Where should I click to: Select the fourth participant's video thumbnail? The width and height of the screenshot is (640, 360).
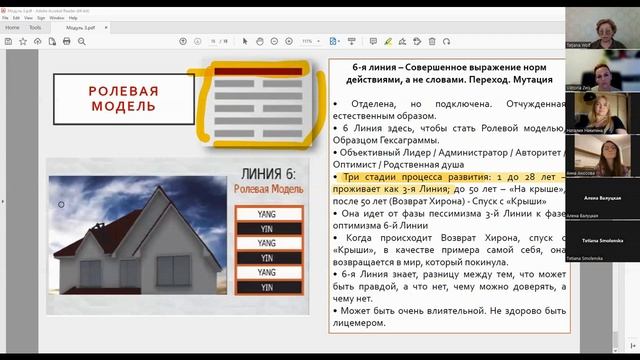click(602, 156)
